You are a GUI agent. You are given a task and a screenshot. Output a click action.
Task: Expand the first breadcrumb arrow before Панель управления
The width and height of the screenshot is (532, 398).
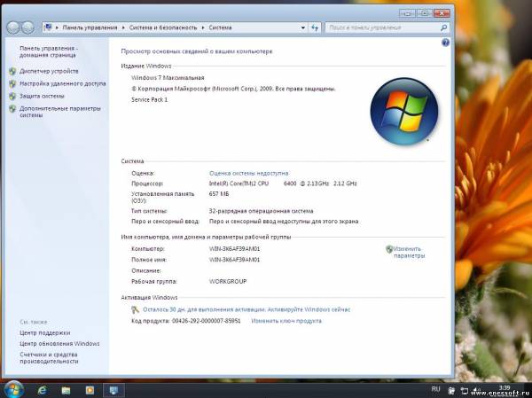click(x=57, y=27)
